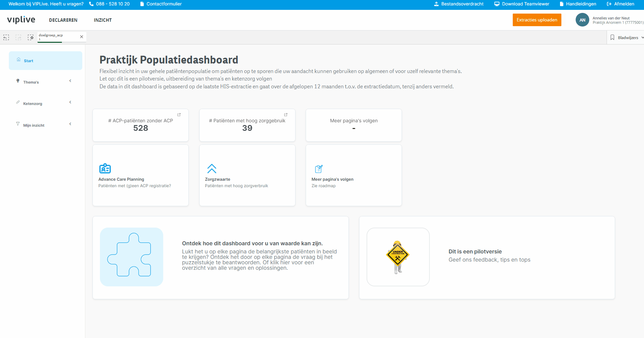
Task: Open the Bladwijzers dropdown
Action: pos(627,38)
